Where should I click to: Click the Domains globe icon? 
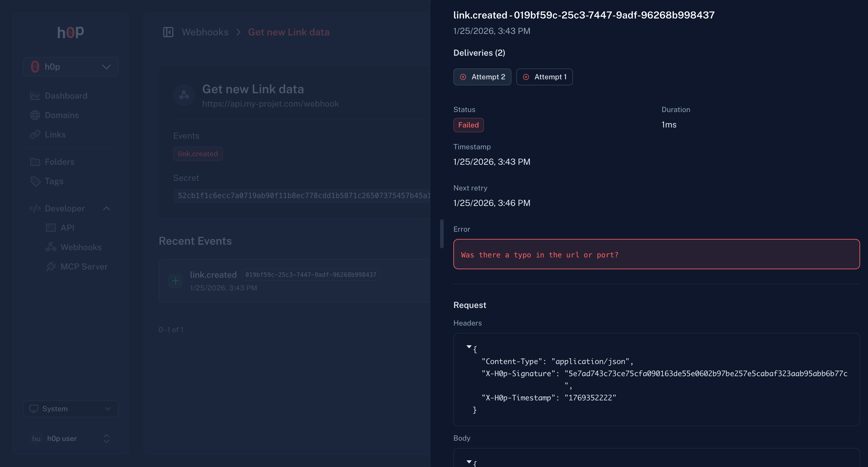click(35, 115)
